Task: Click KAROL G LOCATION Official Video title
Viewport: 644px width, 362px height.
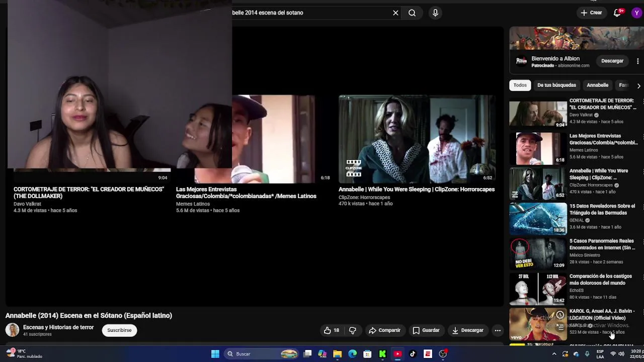Action: pyautogui.click(x=602, y=314)
